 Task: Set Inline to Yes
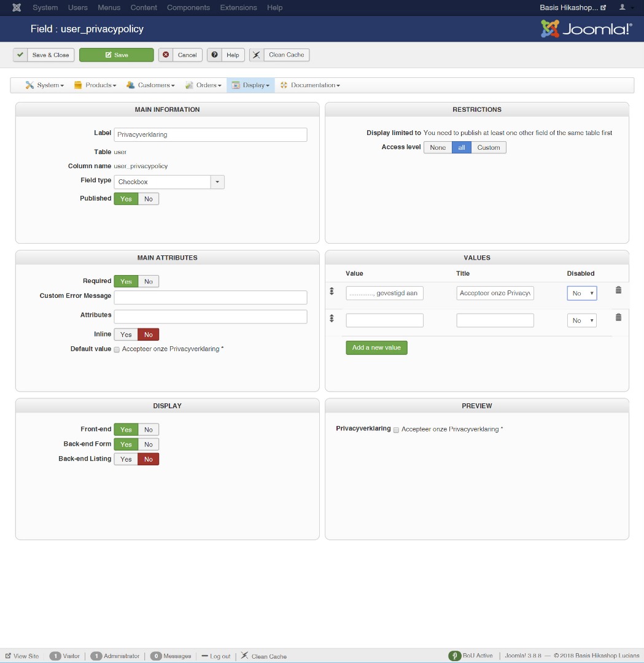tap(126, 335)
